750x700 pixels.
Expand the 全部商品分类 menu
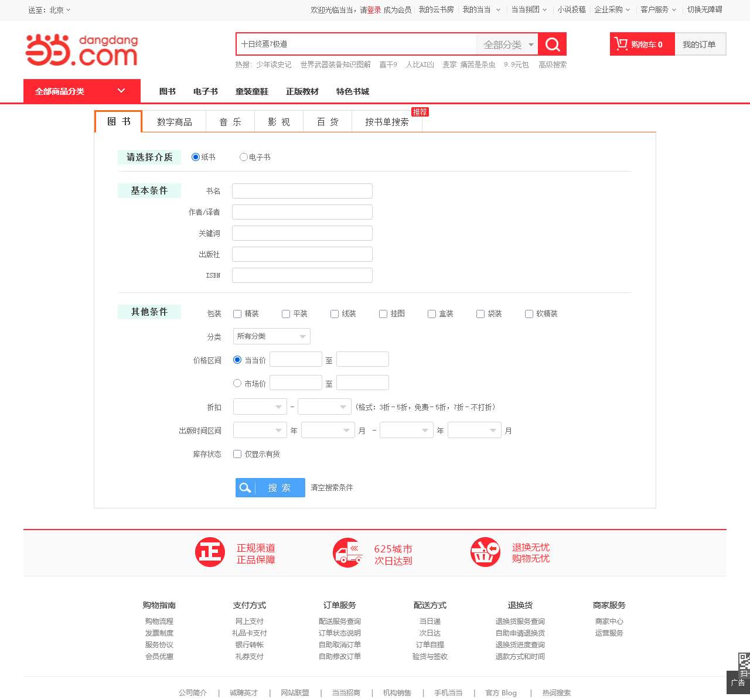click(81, 91)
